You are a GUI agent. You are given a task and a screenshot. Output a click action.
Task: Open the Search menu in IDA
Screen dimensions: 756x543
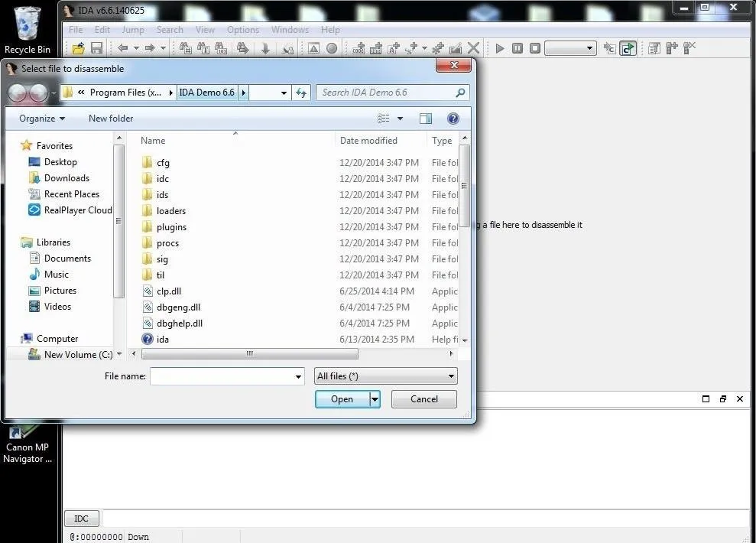coord(170,30)
